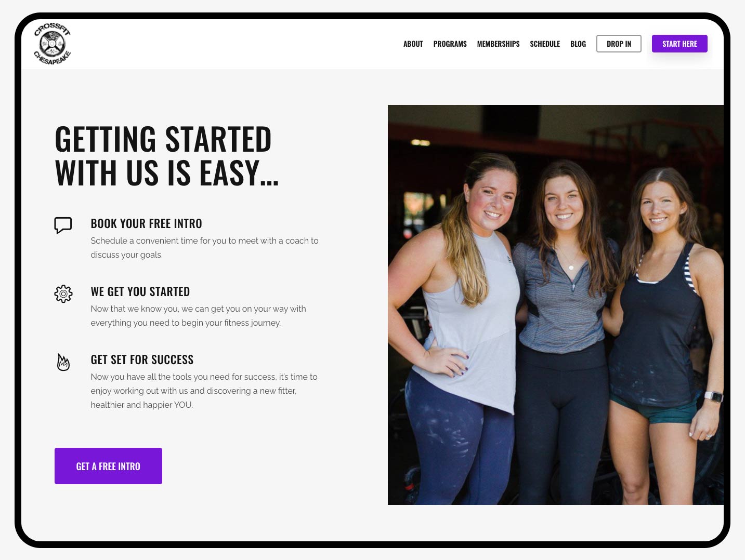Image resolution: width=745 pixels, height=560 pixels.
Task: Click the Getting Started With Us headline
Action: tap(167, 156)
